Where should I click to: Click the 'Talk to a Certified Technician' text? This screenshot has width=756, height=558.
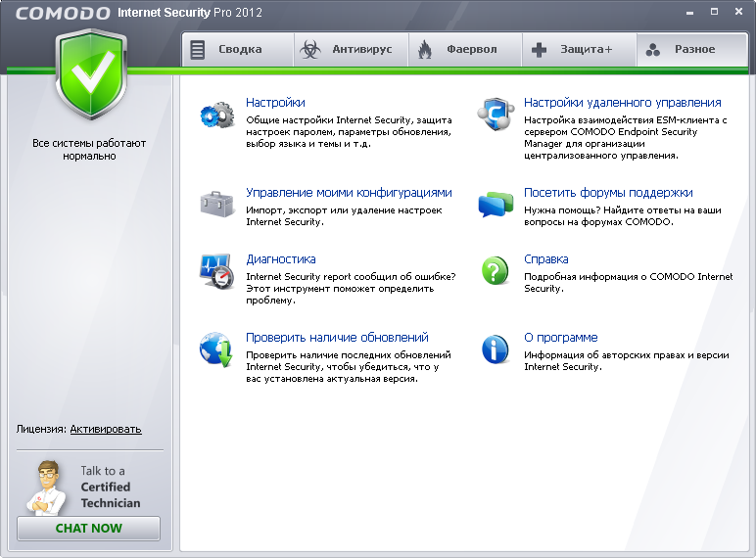[111, 487]
